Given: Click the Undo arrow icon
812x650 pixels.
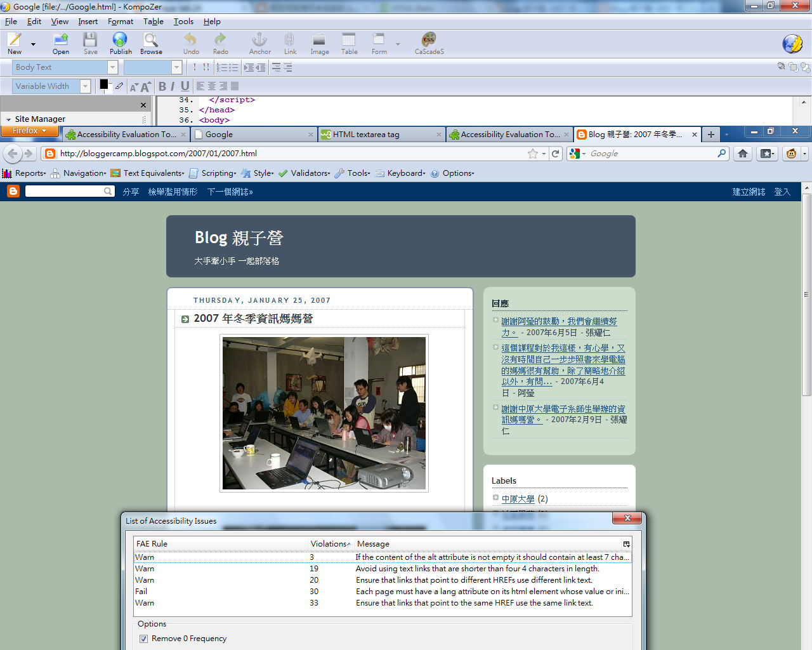Looking at the screenshot, I should (x=191, y=43).
